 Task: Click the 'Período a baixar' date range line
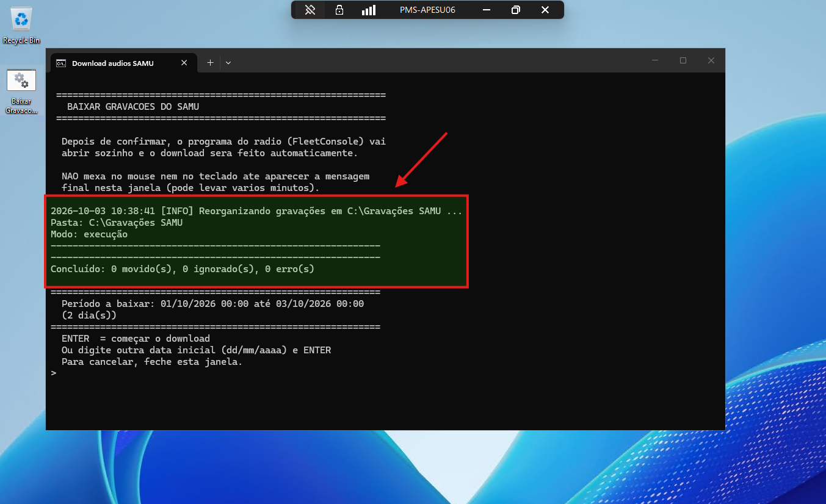pos(212,304)
